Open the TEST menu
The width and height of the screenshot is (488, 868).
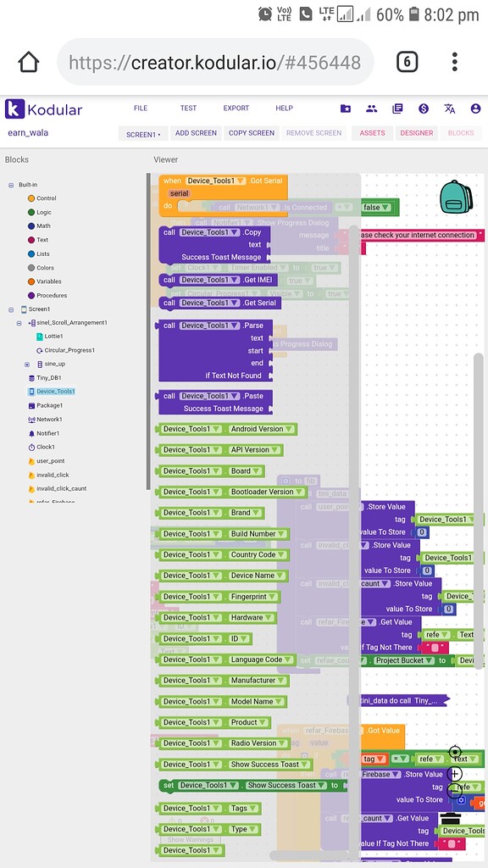point(188,108)
